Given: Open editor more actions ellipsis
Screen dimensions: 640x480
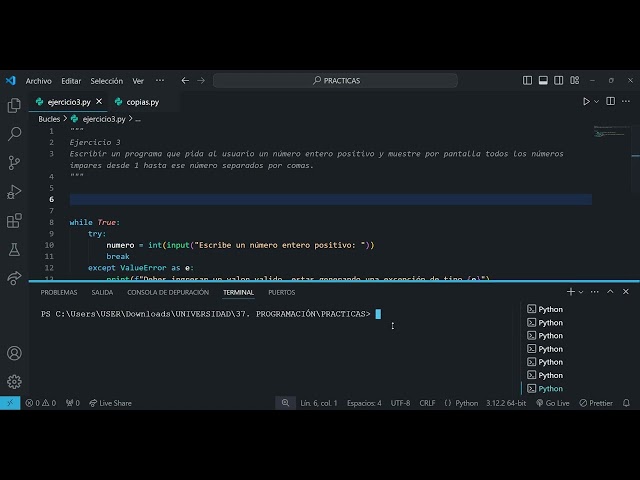Looking at the screenshot, I should [x=626, y=101].
